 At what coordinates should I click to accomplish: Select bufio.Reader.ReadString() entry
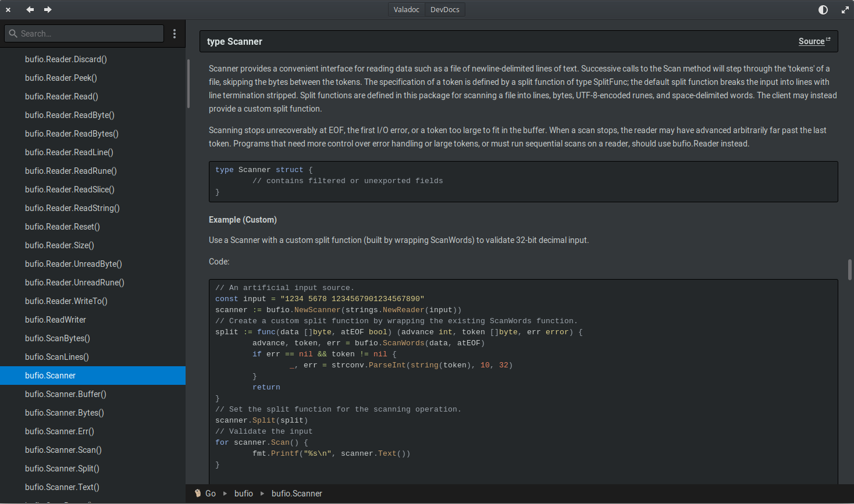[x=93, y=208]
